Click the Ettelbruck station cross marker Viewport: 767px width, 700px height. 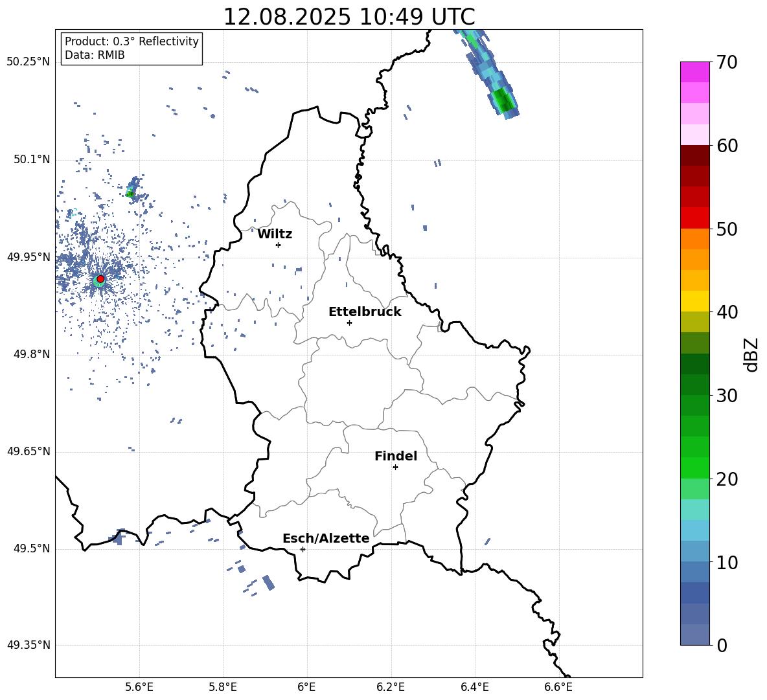349,322
